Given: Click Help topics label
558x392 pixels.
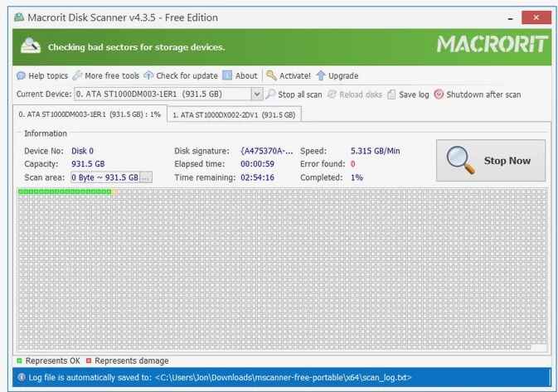Looking at the screenshot, I should pos(48,75).
